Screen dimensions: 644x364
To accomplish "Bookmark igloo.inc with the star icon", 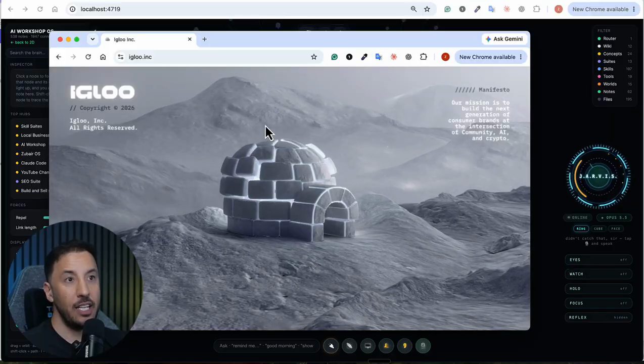I will click(314, 57).
